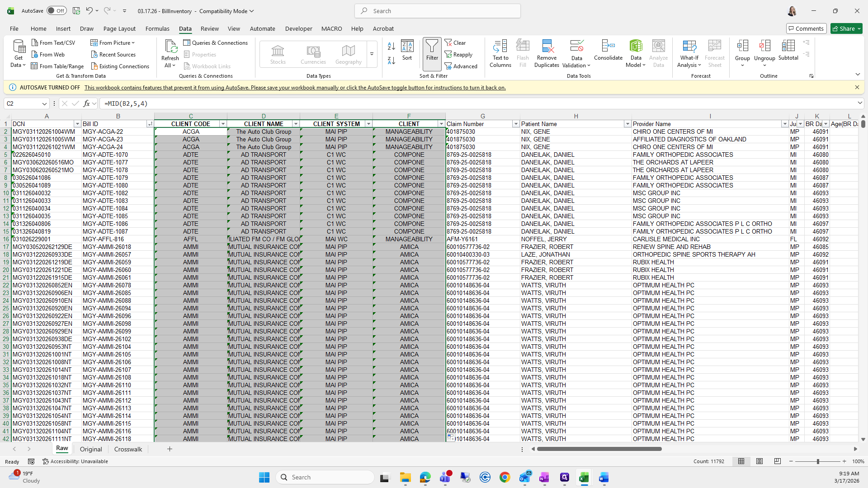868x488 pixels.
Task: Switch to Page Layout view
Action: tap(759, 461)
